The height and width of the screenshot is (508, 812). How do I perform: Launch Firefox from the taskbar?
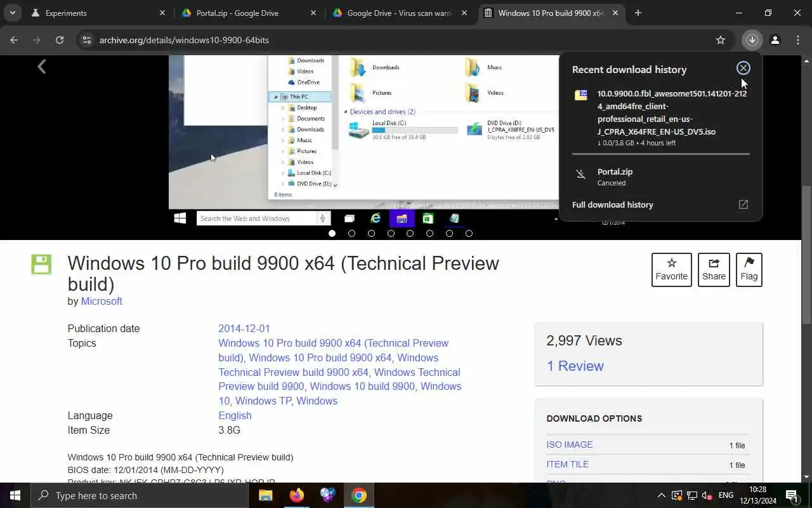pos(297,495)
